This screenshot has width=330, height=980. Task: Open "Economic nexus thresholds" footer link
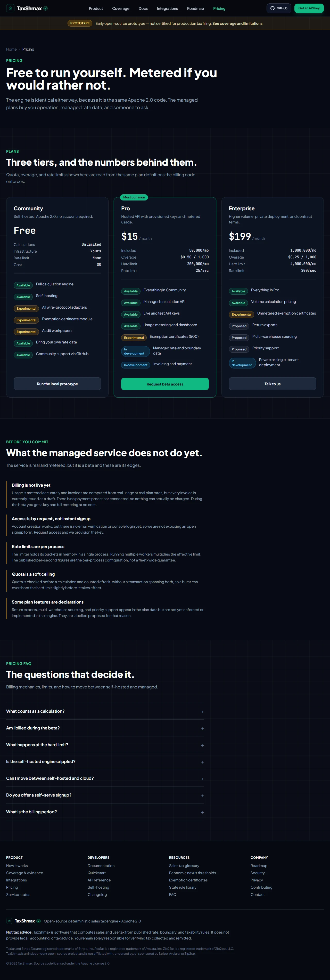(192, 873)
